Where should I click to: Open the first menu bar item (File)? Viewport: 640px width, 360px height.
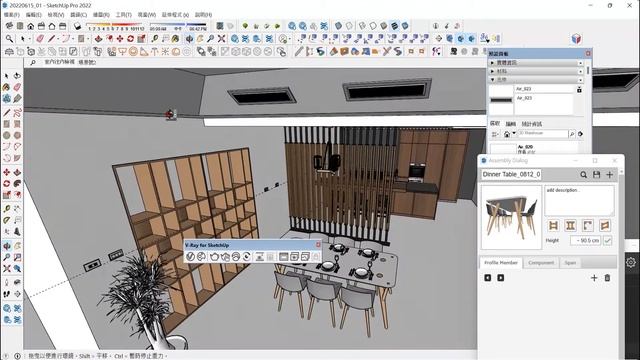coord(11,15)
